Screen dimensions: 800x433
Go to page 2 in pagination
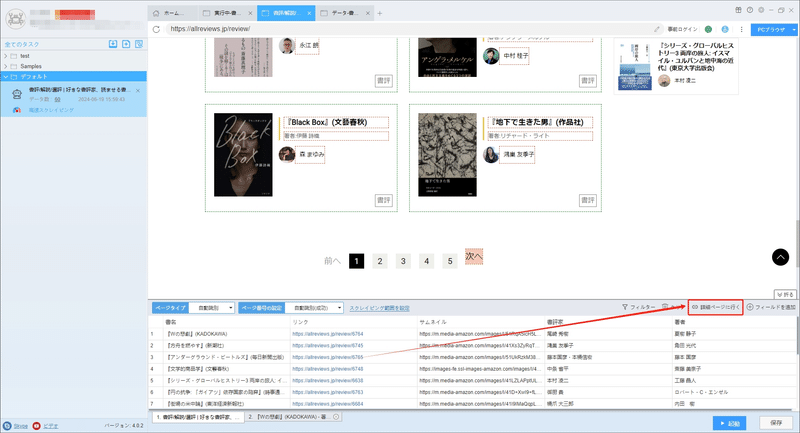click(380, 261)
